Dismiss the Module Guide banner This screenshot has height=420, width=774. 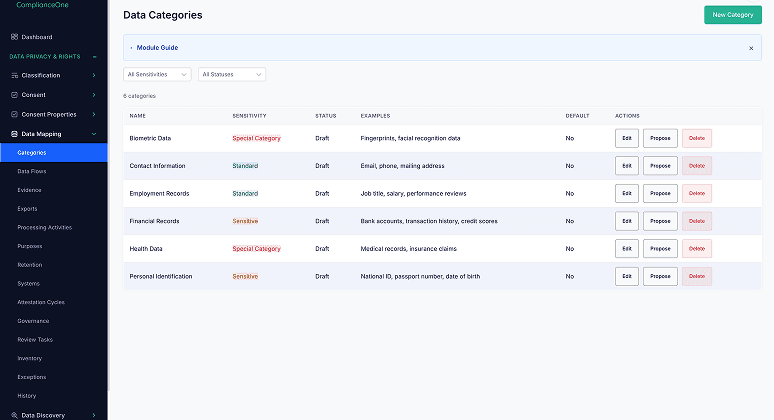point(751,48)
